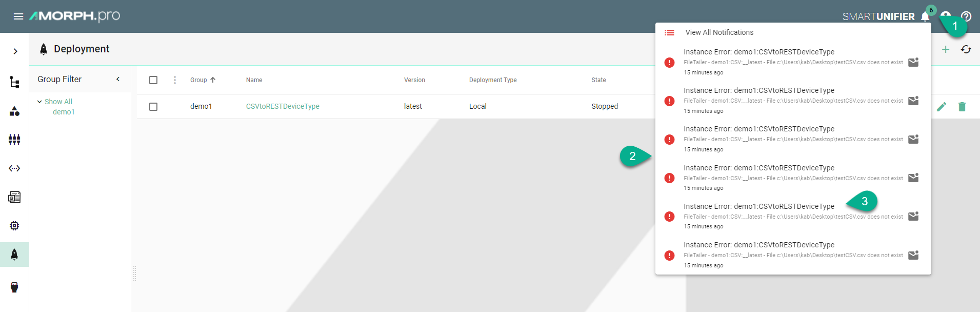Image resolution: width=980 pixels, height=312 pixels.
Task: Collapse the Group Filter panel
Action: [118, 79]
